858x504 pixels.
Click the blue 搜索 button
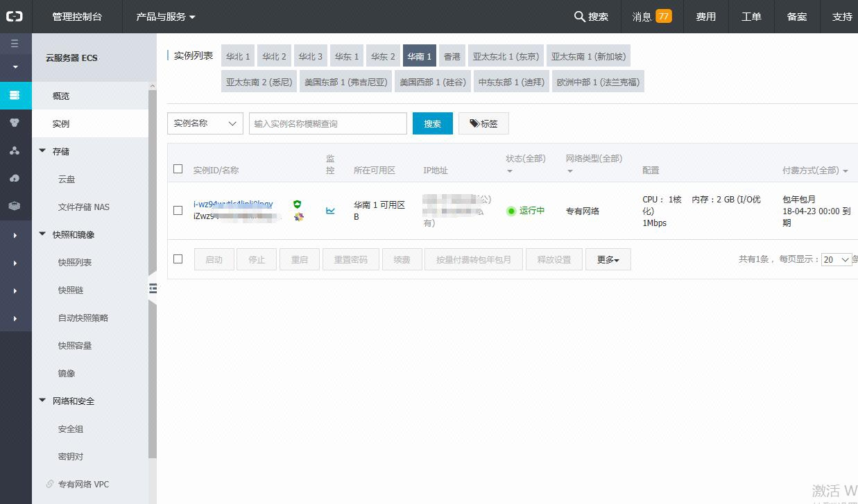point(432,123)
